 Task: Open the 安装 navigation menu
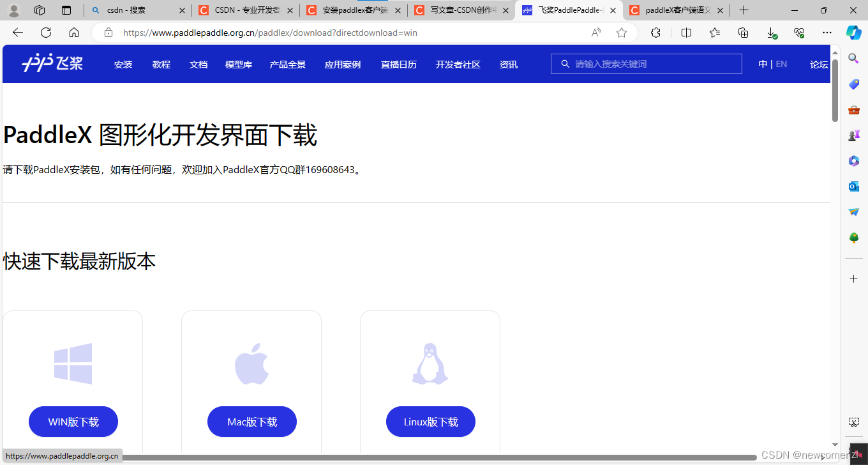pyautogui.click(x=123, y=65)
